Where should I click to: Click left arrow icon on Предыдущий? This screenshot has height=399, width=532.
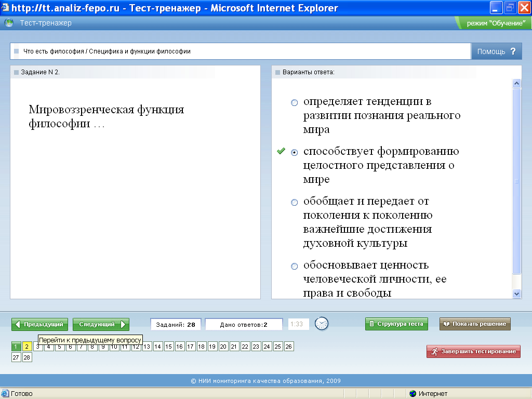(18, 324)
